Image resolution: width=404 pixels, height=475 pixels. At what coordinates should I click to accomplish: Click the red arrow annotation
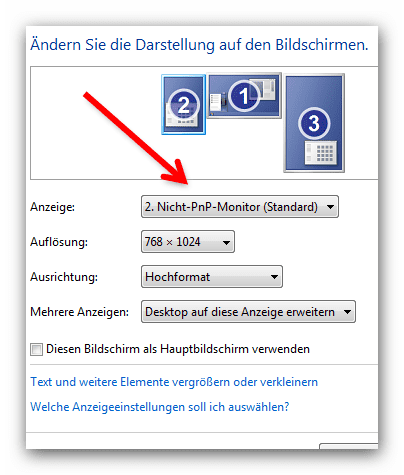[136, 138]
